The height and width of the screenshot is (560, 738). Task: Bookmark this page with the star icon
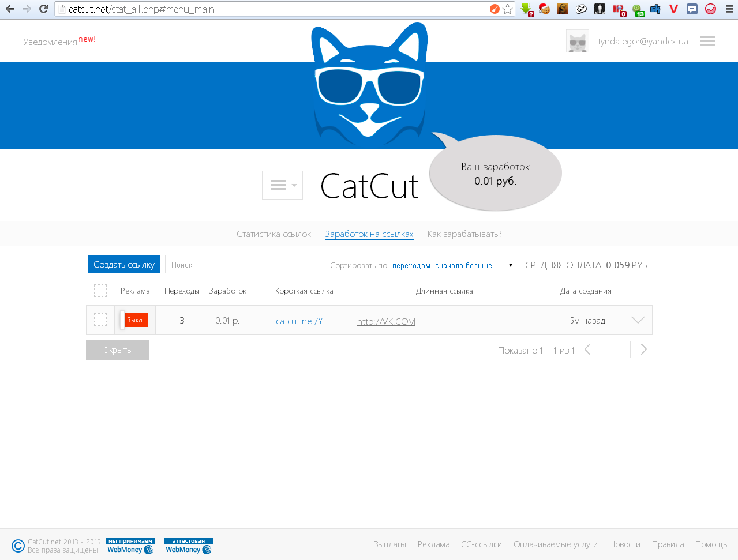coord(508,9)
